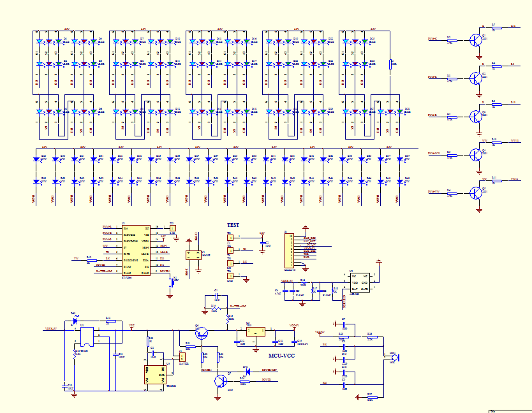532x413 pixels.
Task: Select the U1 microcontroller chip body
Action: point(136,250)
